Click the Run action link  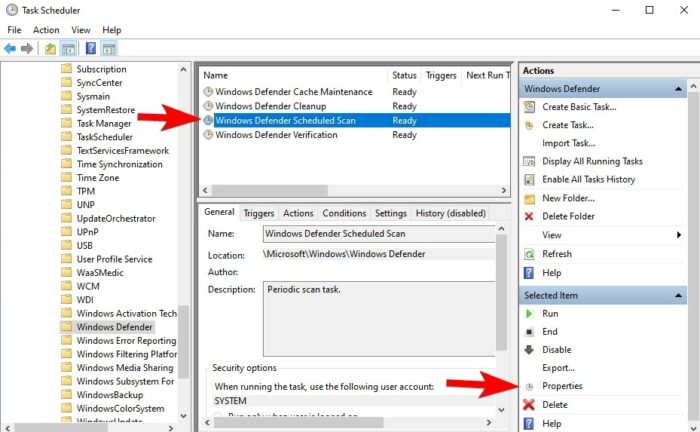pos(550,314)
